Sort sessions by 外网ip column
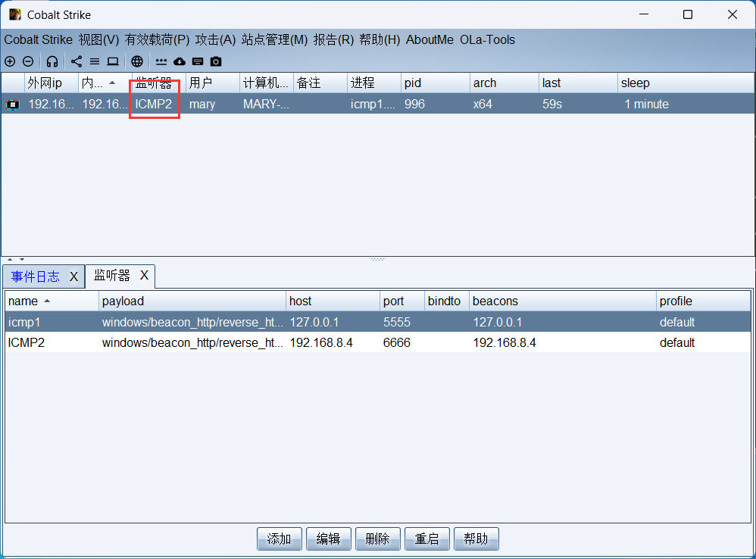This screenshot has width=756, height=559. (x=52, y=83)
